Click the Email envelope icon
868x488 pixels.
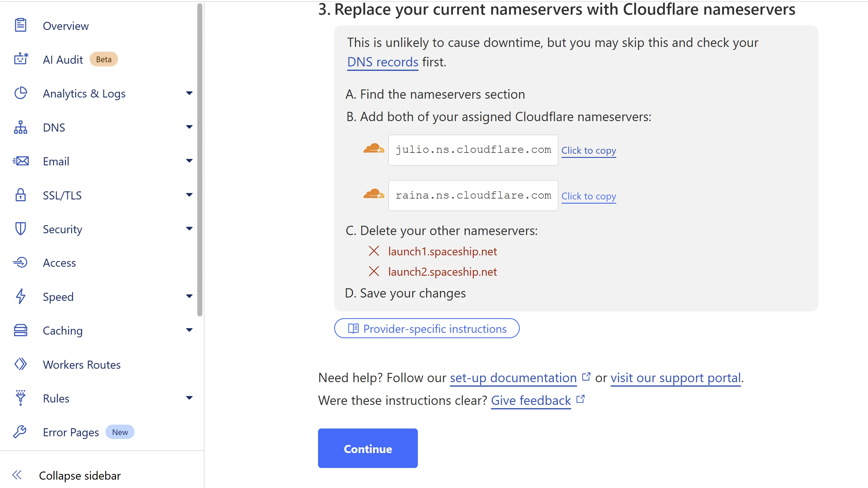click(21, 161)
